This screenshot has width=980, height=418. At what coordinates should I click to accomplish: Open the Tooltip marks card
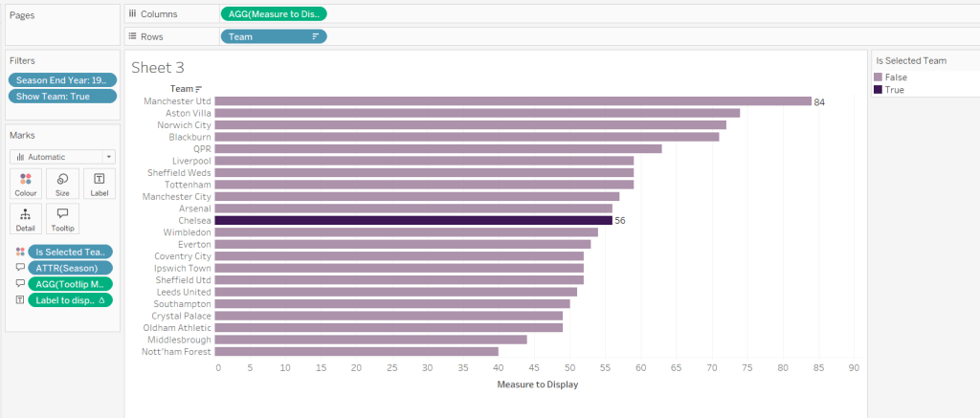pyautogui.click(x=62, y=218)
